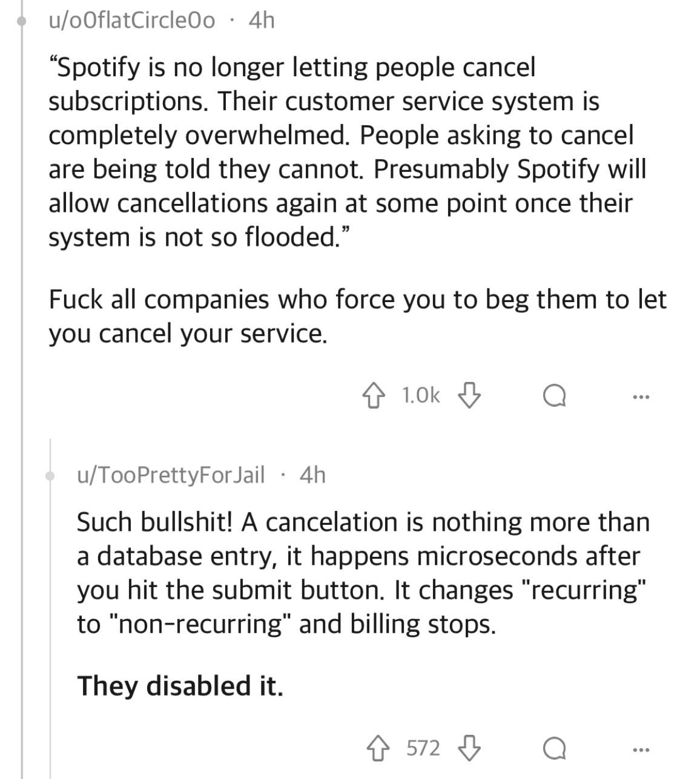This screenshot has width=700, height=779.
Task: Reply to u/oOflatCircleOo's comment
Action: tap(554, 396)
